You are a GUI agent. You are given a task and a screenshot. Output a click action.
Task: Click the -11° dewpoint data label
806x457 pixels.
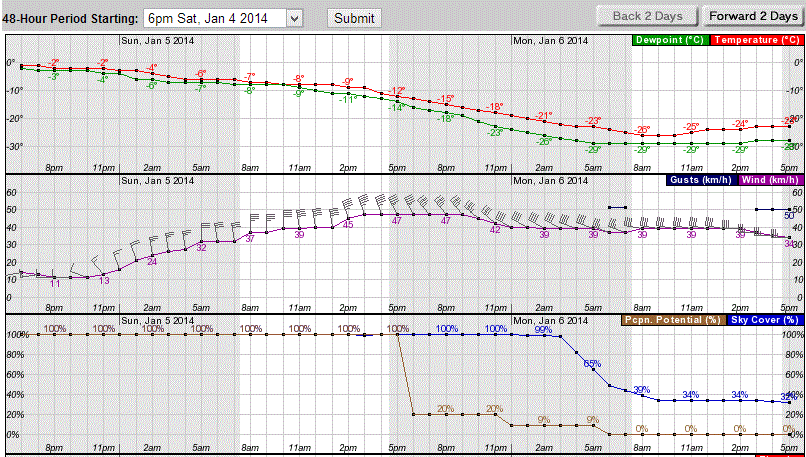[348, 99]
